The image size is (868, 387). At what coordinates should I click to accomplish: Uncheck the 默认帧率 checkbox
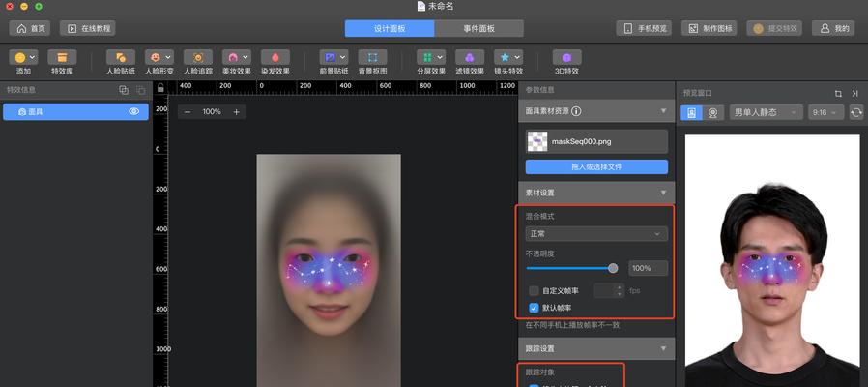point(534,307)
